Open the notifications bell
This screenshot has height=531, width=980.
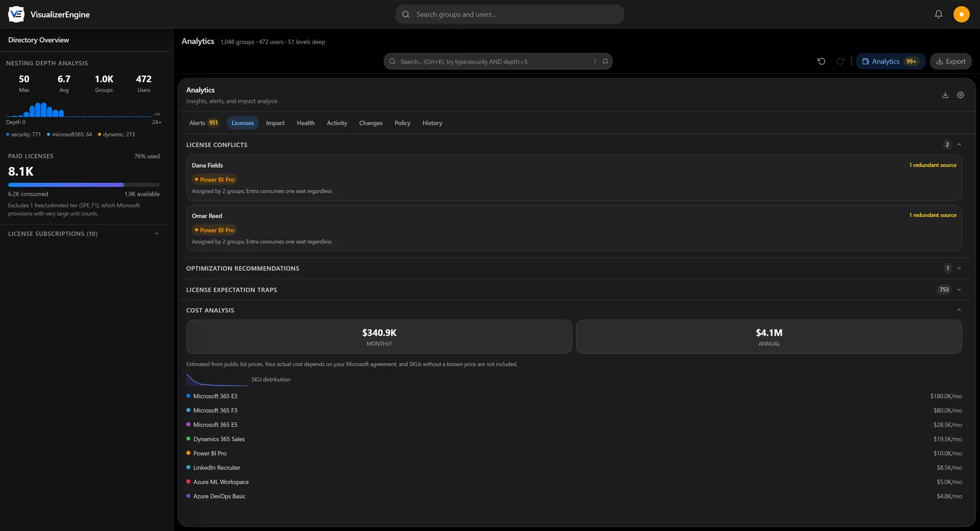pyautogui.click(x=939, y=14)
